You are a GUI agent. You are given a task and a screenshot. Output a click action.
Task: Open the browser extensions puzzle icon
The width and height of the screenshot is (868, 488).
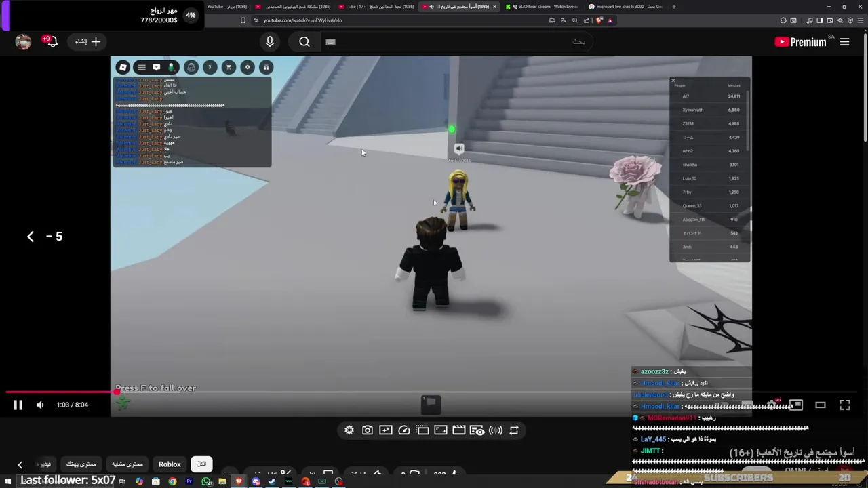click(783, 20)
